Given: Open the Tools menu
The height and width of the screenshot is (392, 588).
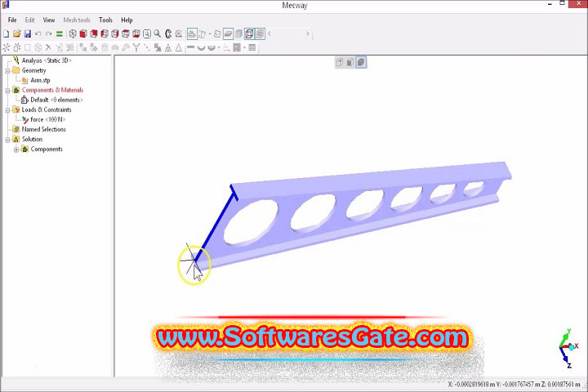Looking at the screenshot, I should (x=105, y=20).
